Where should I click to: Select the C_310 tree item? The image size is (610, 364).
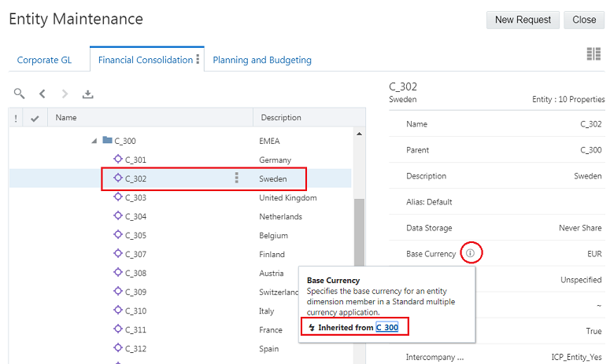point(135,311)
